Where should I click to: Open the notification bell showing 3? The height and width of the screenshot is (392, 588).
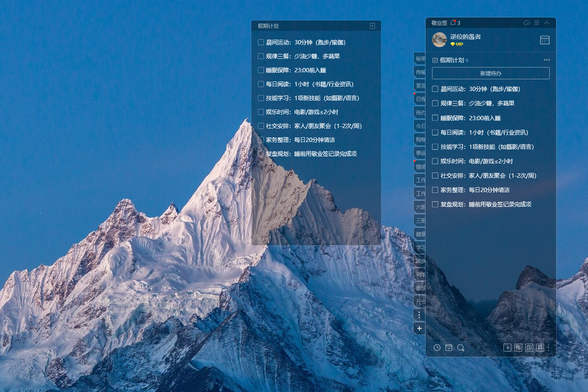(x=453, y=23)
